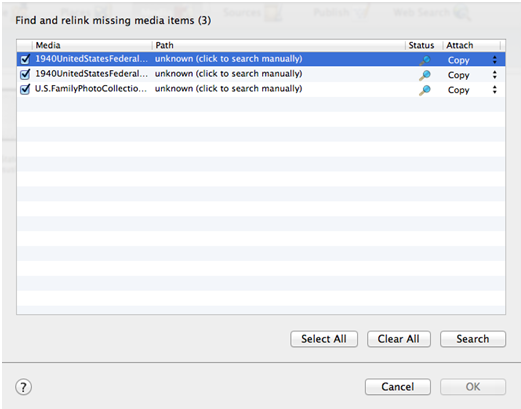Click the Select All button

pos(324,339)
